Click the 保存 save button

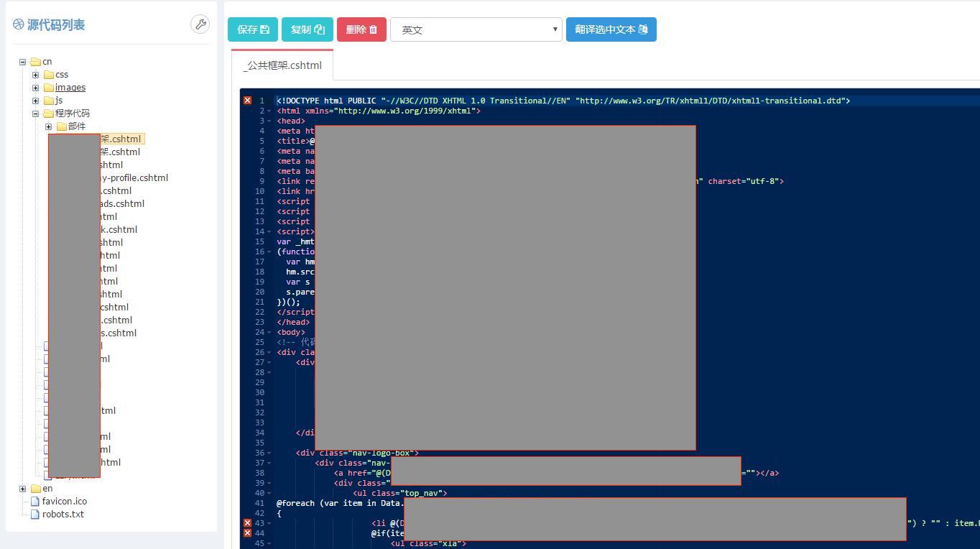tap(253, 29)
